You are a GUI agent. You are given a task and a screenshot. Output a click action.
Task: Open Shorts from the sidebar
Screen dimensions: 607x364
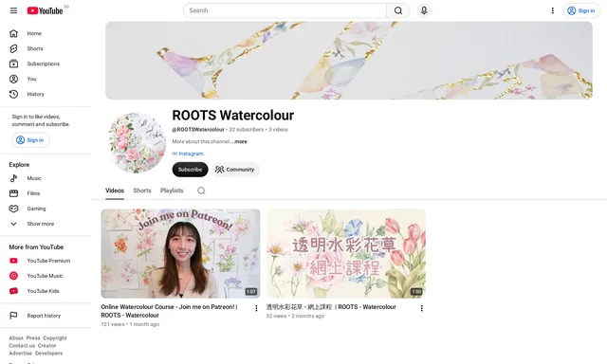tap(46, 48)
